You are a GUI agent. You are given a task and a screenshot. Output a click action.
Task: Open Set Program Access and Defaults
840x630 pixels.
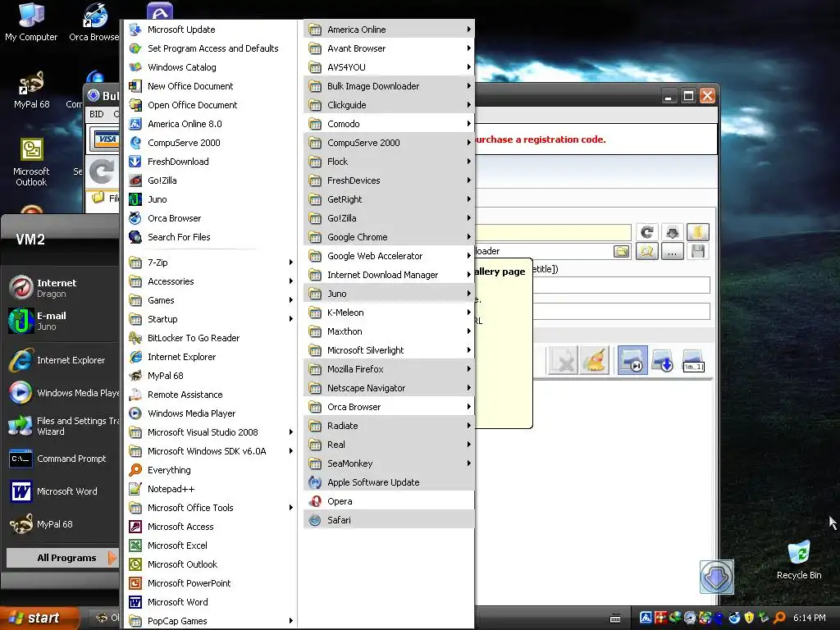pyautogui.click(x=210, y=48)
